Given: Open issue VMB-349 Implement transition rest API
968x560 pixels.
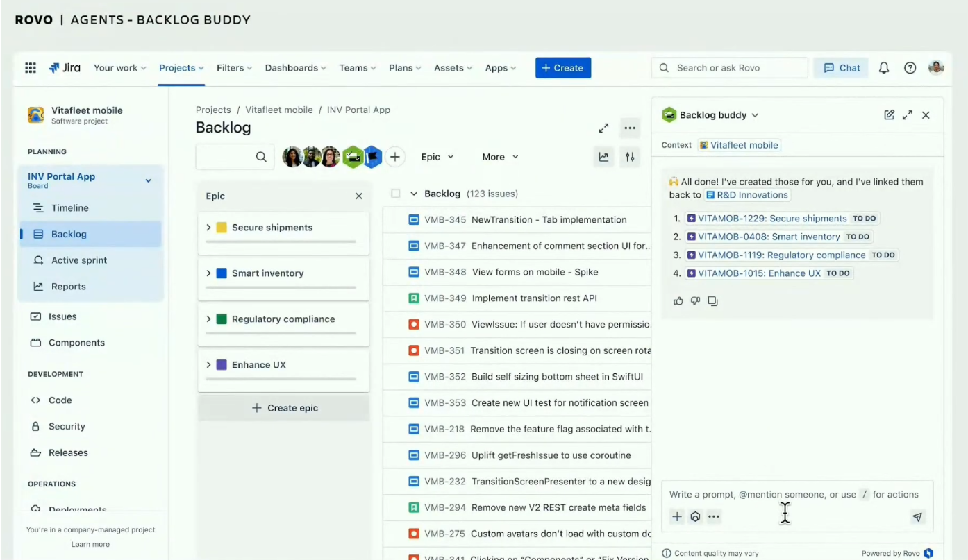Looking at the screenshot, I should coord(517,298).
